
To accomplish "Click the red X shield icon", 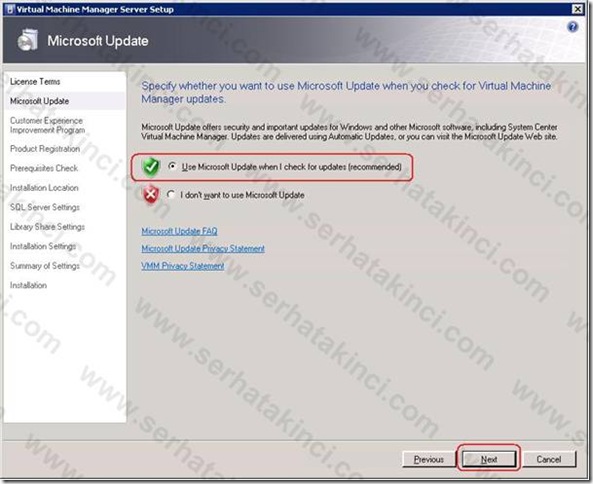I will (x=151, y=195).
